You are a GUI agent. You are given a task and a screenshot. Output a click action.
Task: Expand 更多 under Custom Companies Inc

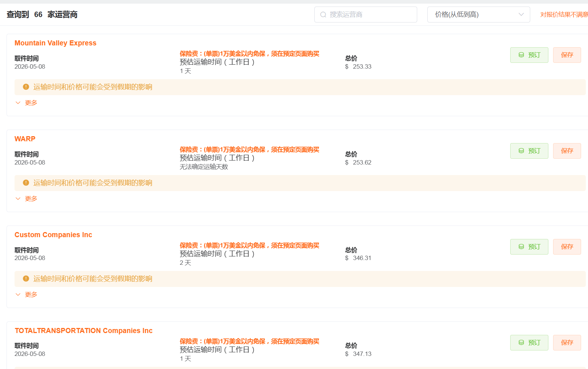pos(27,295)
